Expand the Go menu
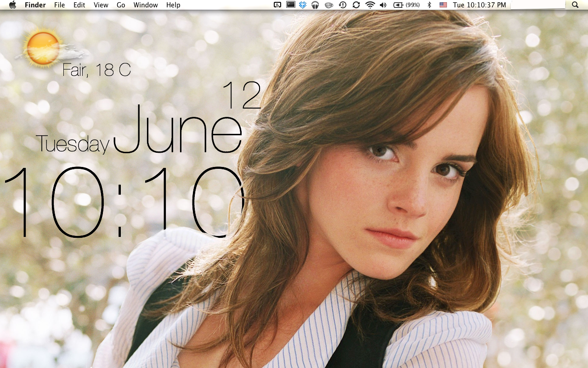 [121, 5]
